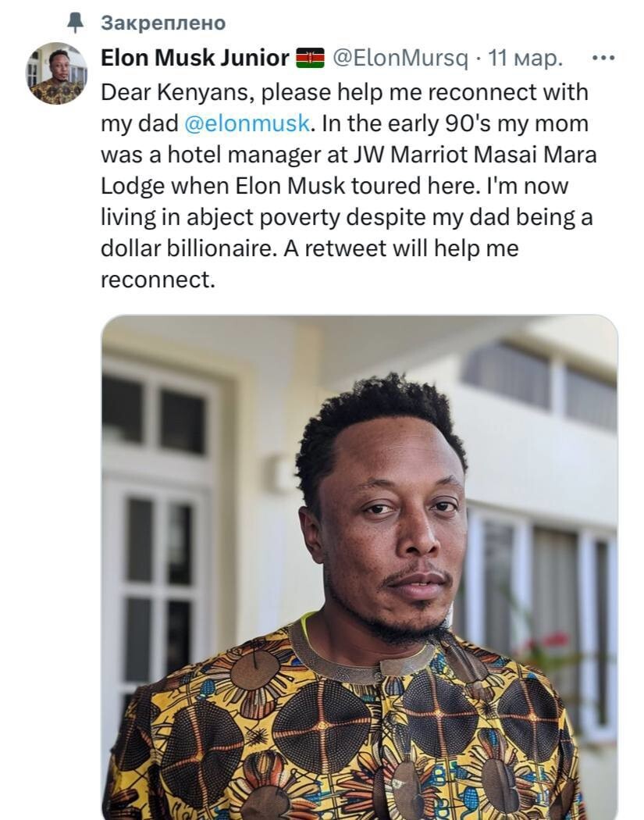The image size is (644, 820).
Task: Open the tweet via "11 мар." date
Action: click(525, 58)
